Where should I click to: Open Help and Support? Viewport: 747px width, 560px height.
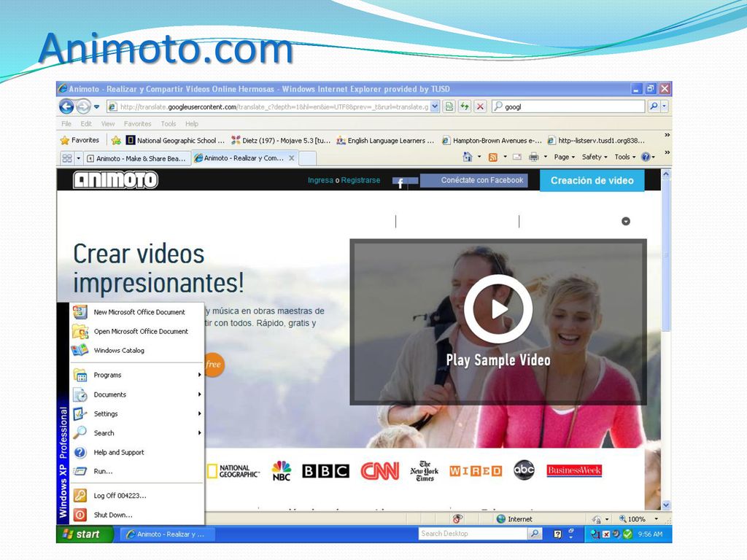(x=137, y=452)
